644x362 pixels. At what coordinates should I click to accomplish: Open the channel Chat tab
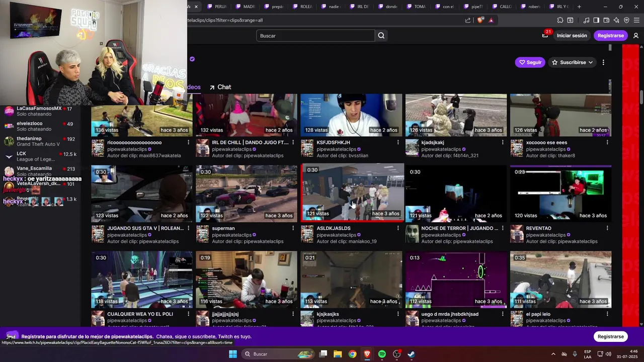point(220,87)
